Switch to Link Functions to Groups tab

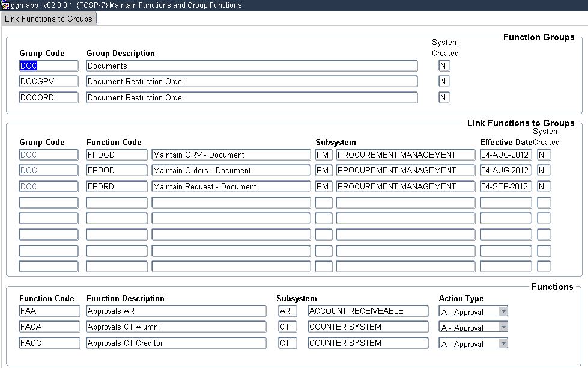[x=49, y=19]
